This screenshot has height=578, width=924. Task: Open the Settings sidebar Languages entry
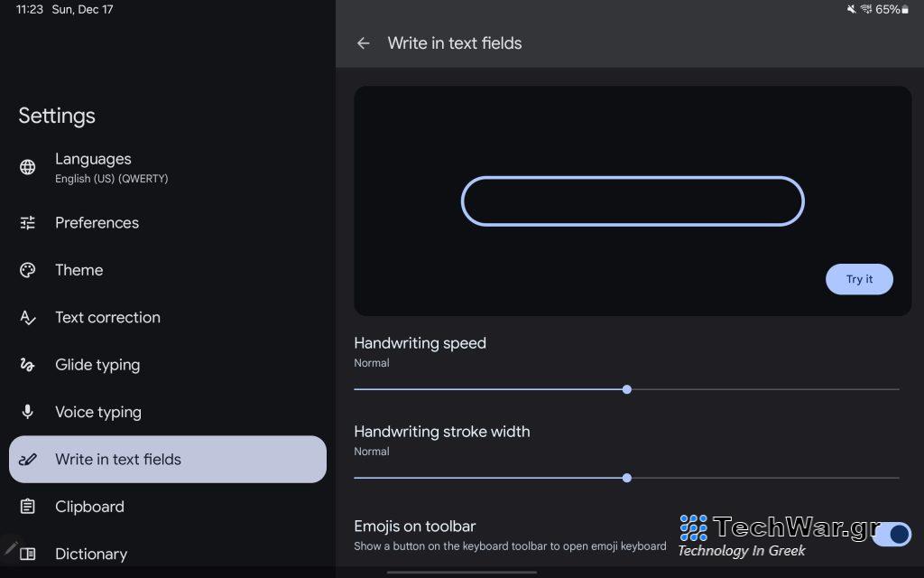tap(93, 167)
